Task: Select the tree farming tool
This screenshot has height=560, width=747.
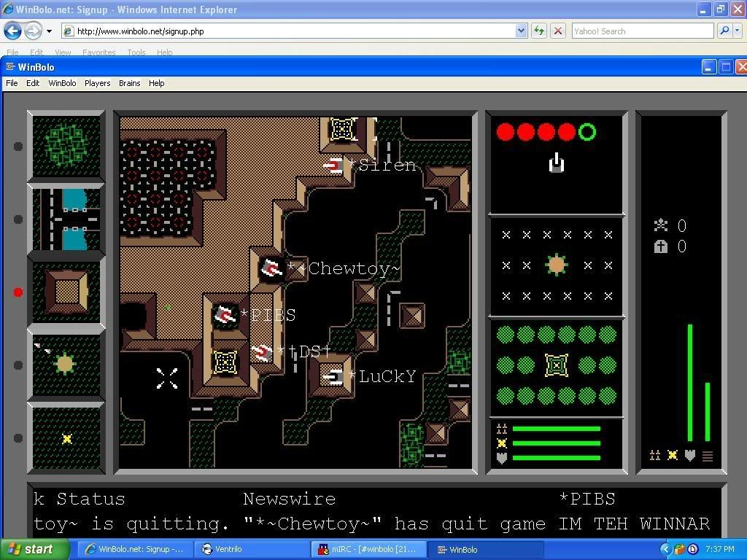Action: pyautogui.click(x=66, y=146)
